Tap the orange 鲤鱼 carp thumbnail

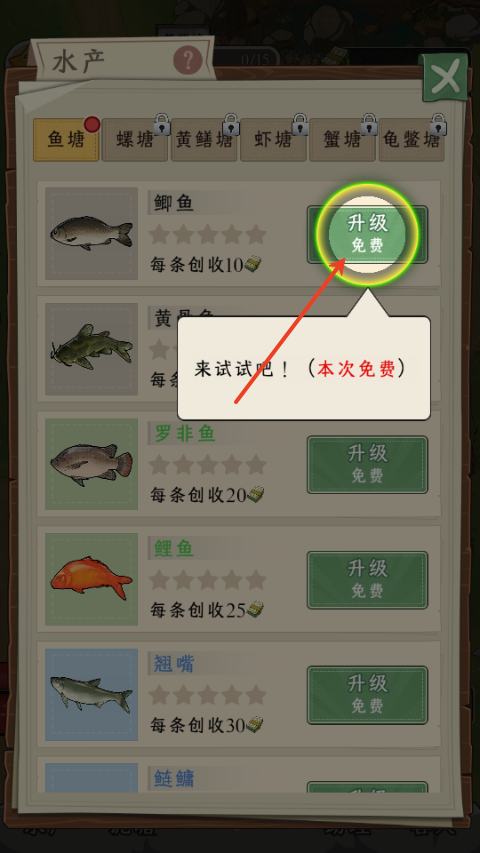pos(91,579)
